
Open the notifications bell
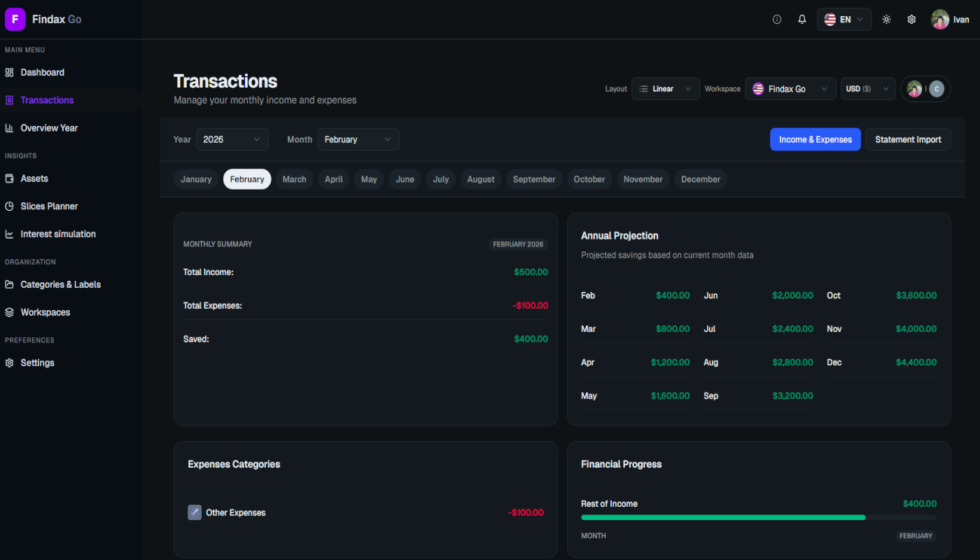[x=801, y=19]
